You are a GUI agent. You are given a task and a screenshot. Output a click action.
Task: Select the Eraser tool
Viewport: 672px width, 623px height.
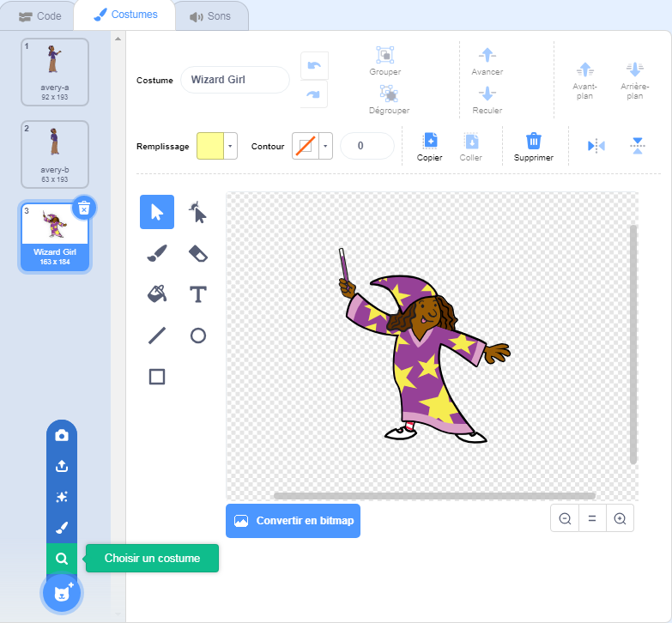pos(198,253)
